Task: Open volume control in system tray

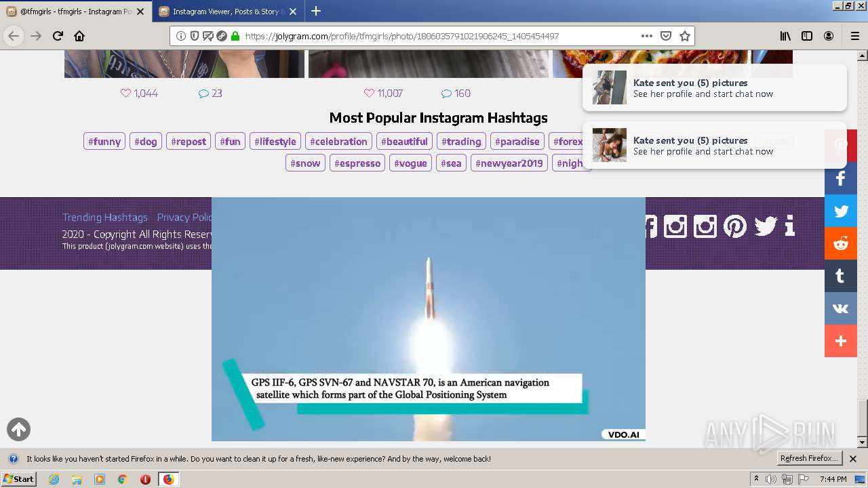Action: tap(771, 479)
